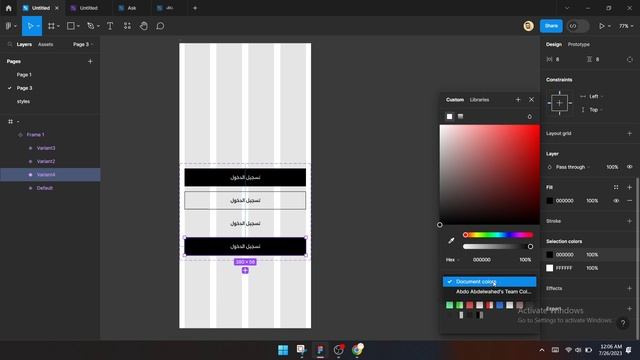Open Pass through blend mode dropdown
The image size is (640, 360).
pos(573,167)
